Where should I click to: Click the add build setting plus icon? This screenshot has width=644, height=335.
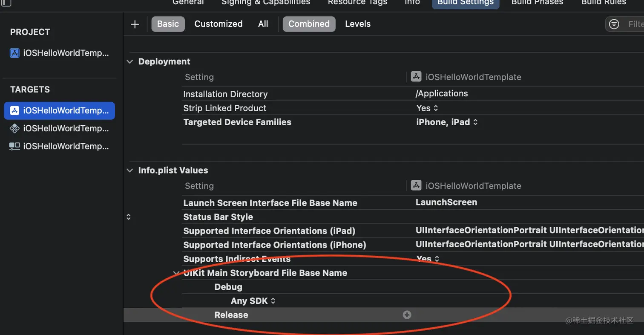pos(135,24)
